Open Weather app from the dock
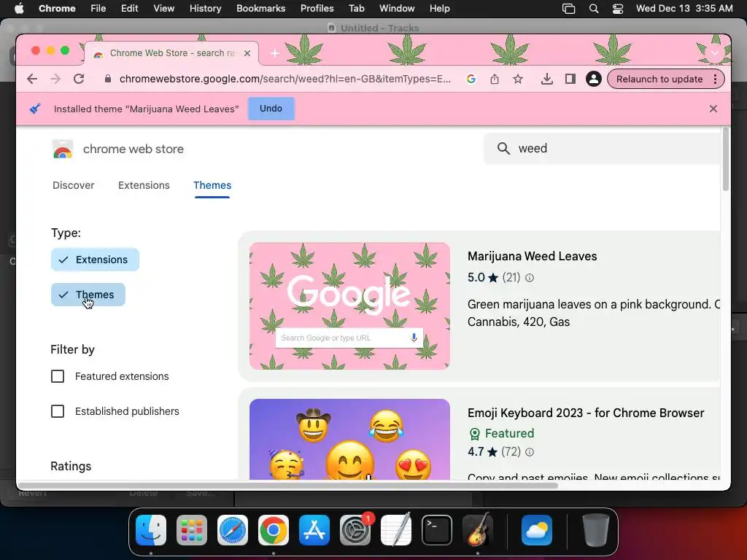747x560 pixels. point(537,530)
